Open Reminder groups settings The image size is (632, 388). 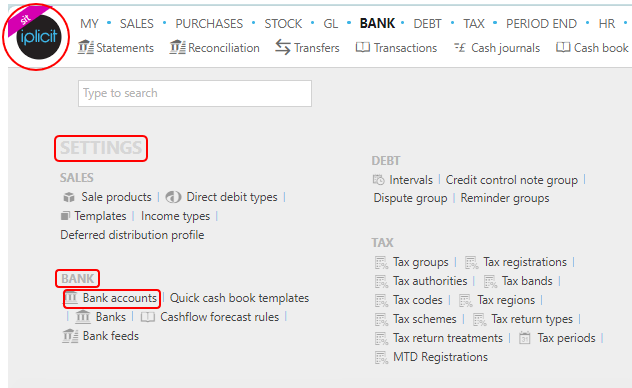(505, 198)
